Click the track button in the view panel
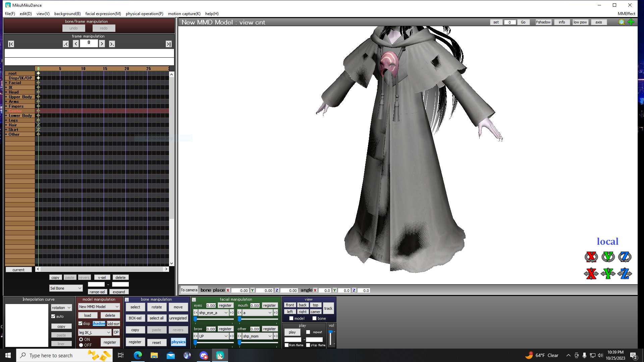The height and width of the screenshot is (362, 644). tap(328, 308)
